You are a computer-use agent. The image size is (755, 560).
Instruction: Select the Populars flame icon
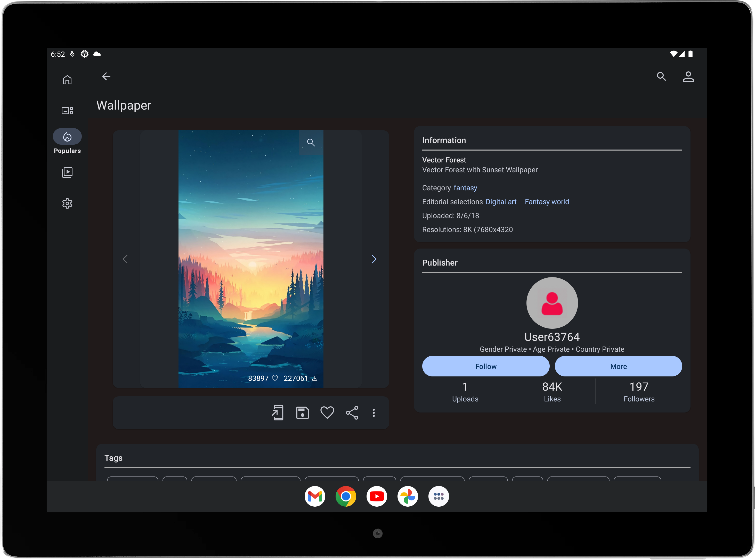click(x=67, y=137)
